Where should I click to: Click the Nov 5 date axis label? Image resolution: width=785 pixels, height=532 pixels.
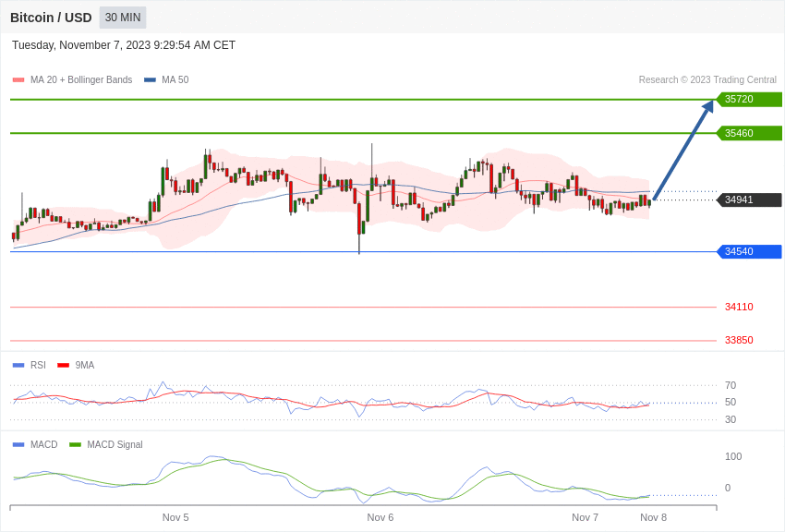coord(175,517)
